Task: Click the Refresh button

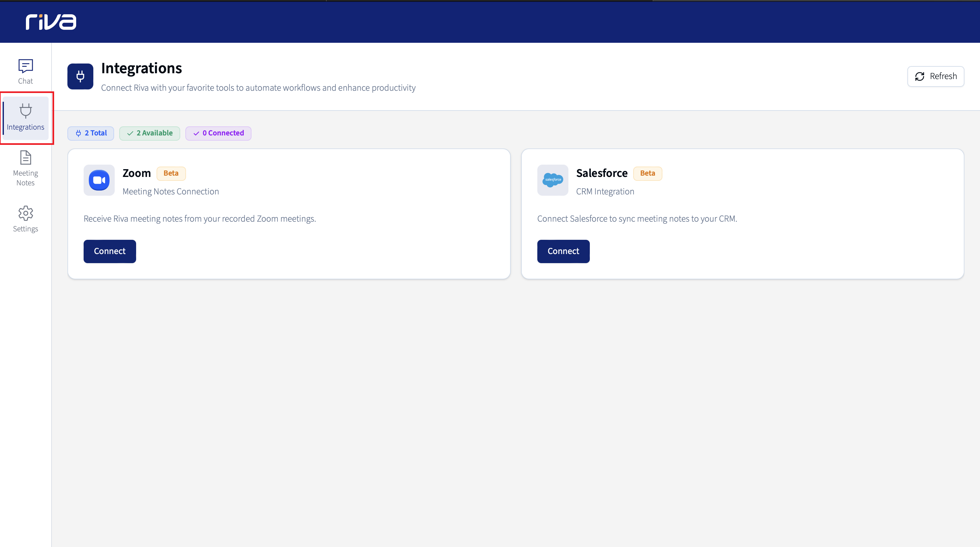Action: click(936, 76)
